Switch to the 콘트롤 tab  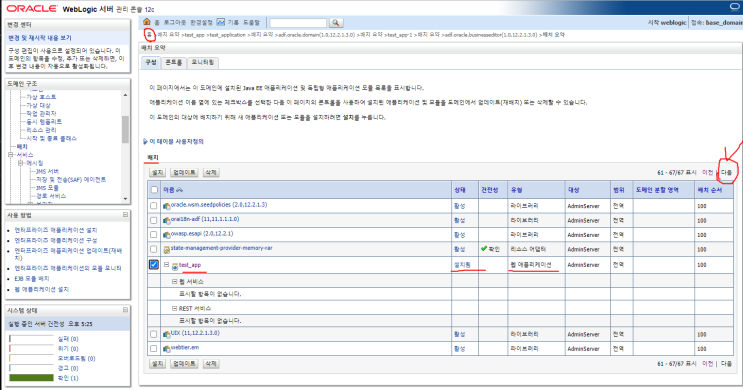click(x=173, y=63)
